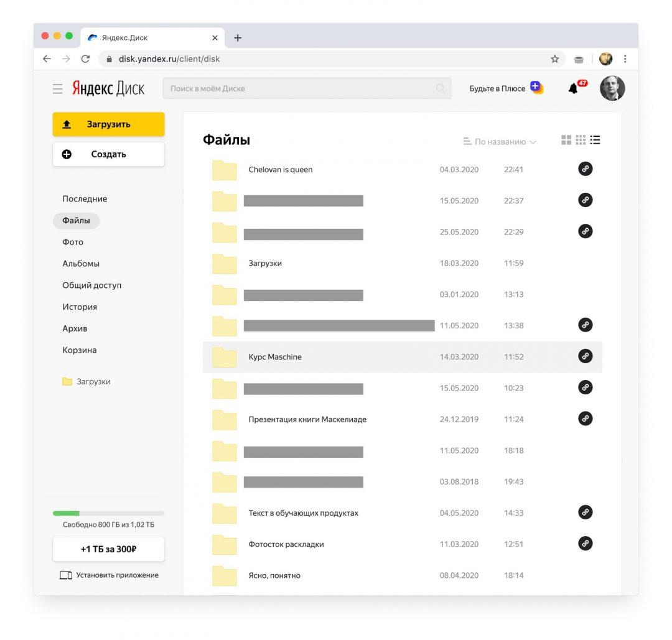Click the yellow Загрузить upload button

[108, 124]
